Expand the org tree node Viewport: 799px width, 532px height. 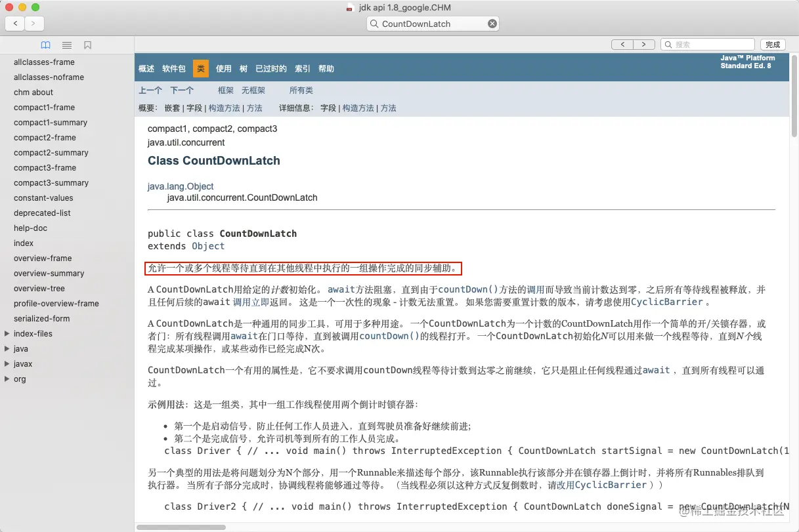[7, 379]
